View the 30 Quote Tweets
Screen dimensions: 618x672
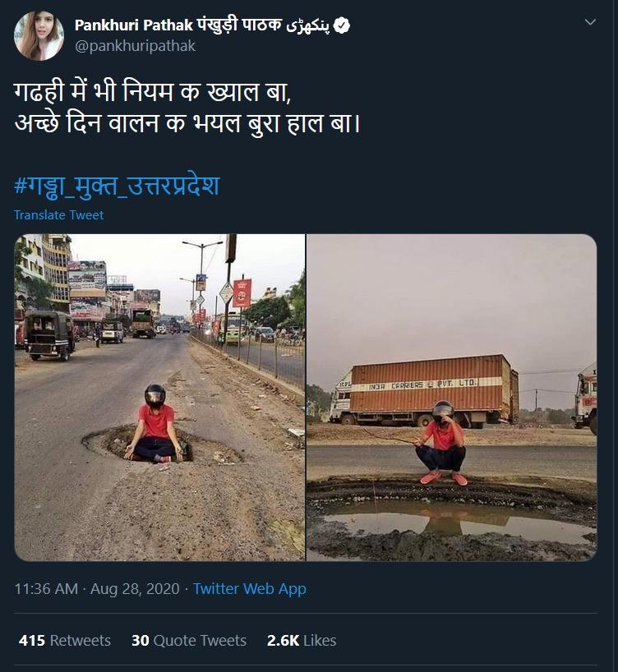pos(189,641)
